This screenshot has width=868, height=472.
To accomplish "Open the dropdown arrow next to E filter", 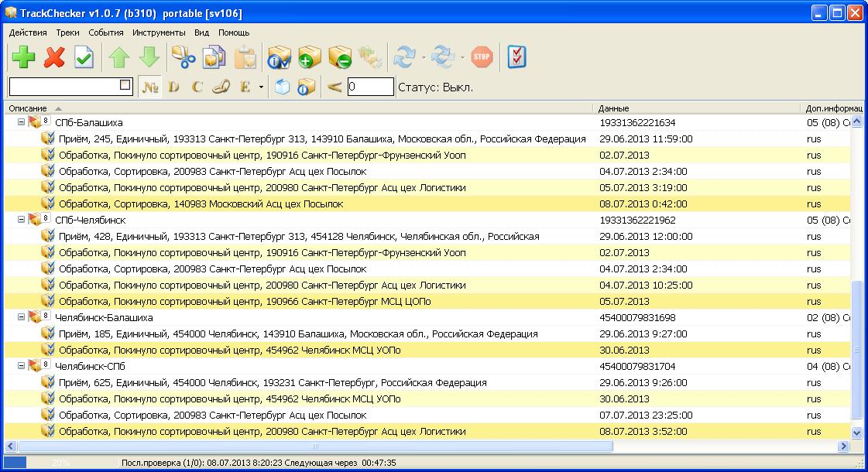I will pyautogui.click(x=261, y=87).
